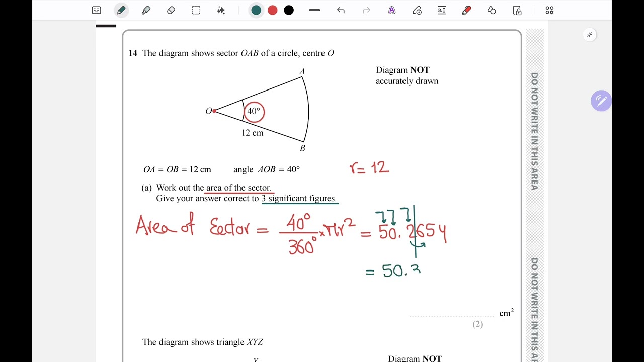The image size is (644, 362).
Task: Click the answer line before cm²
Action: point(453,315)
